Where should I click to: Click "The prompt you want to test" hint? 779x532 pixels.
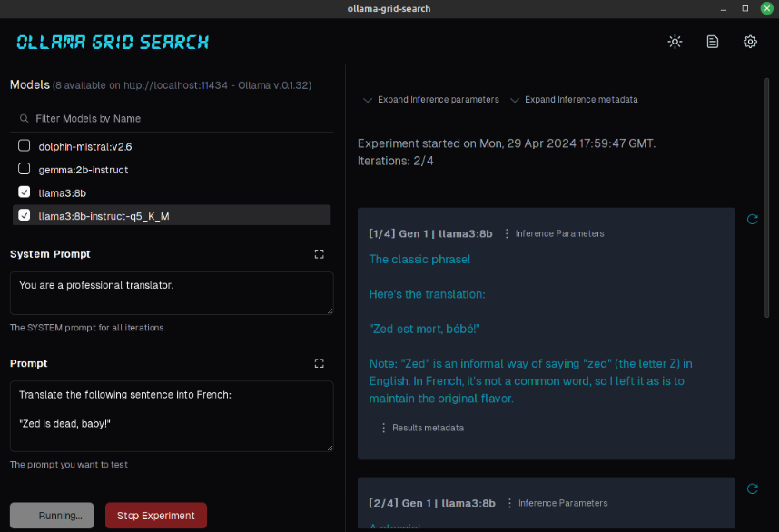tap(69, 465)
